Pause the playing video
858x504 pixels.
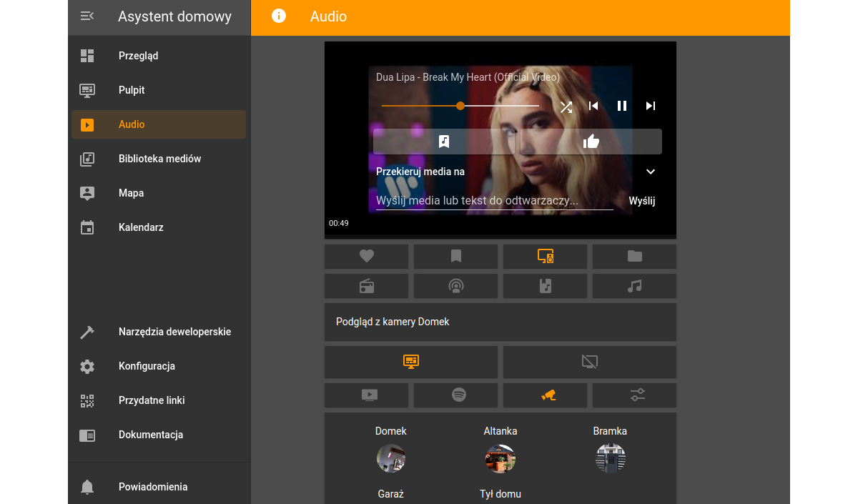tap(622, 106)
